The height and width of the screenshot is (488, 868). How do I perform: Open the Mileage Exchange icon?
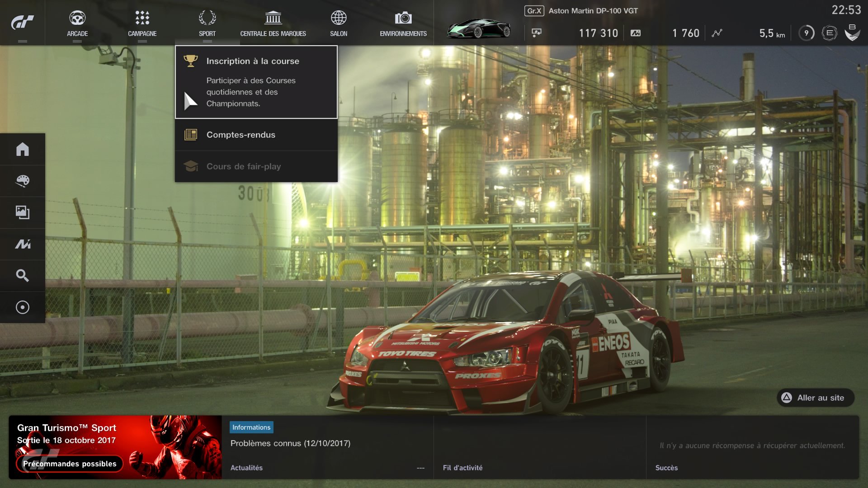23,244
